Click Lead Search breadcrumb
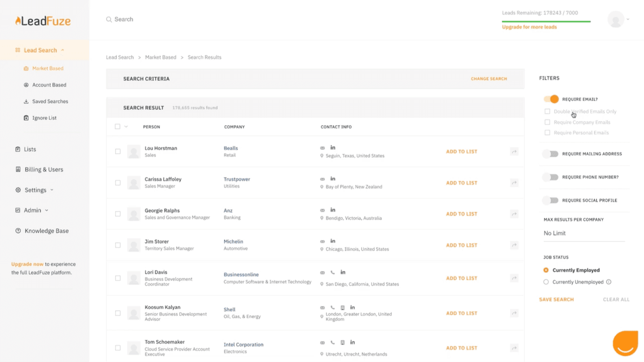The width and height of the screenshot is (644, 362). (120, 57)
